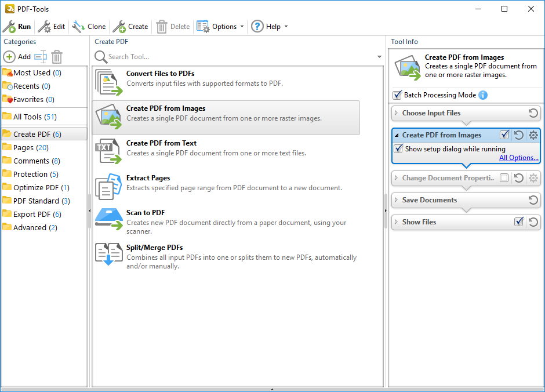The image size is (545, 392).
Task: Click the Add category plus icon
Action: pyautogui.click(x=9, y=57)
